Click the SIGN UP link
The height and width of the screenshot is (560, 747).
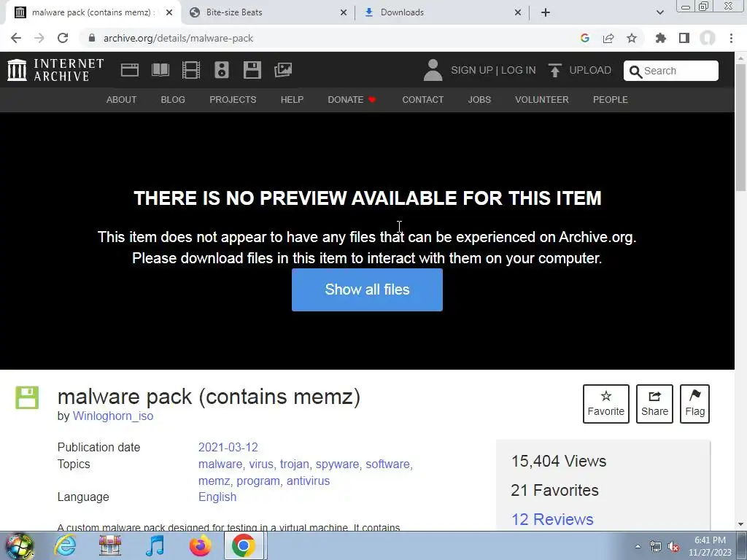472,70
